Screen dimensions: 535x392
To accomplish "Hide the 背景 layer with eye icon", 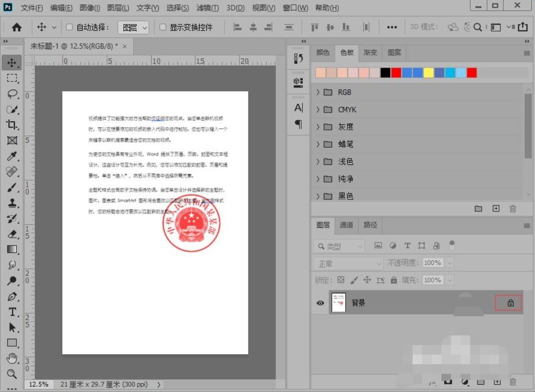I will [x=320, y=303].
